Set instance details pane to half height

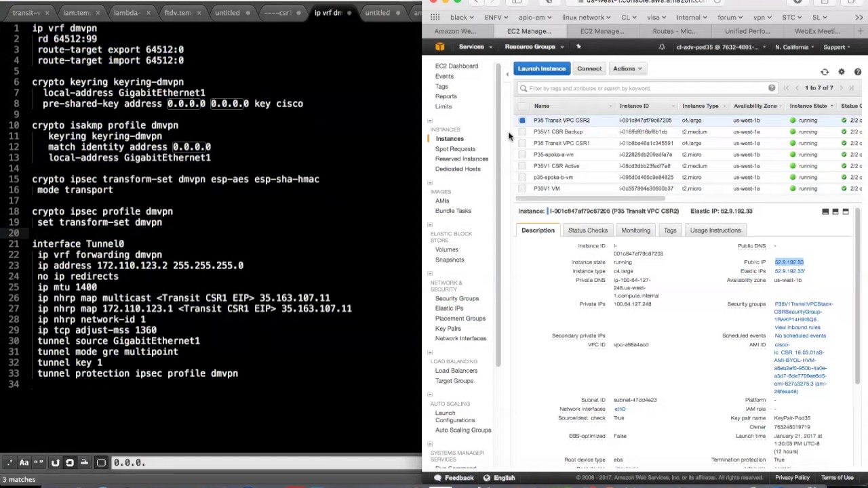click(x=835, y=211)
